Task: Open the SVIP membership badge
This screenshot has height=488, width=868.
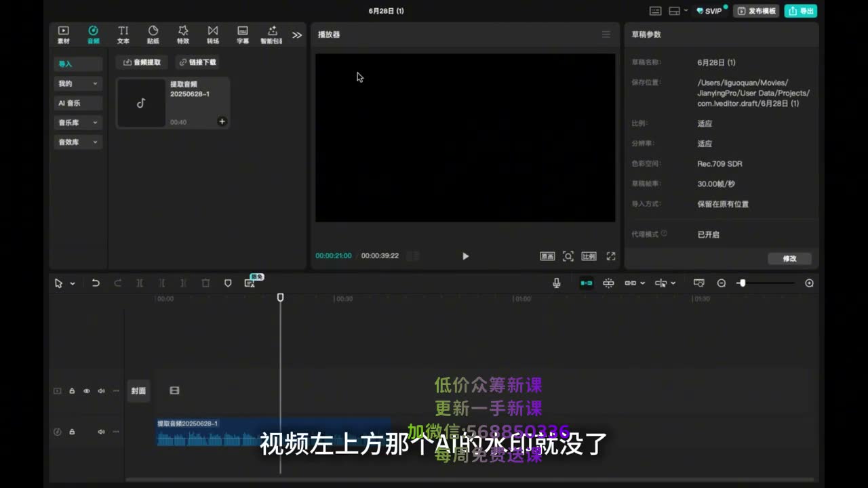Action: pyautogui.click(x=711, y=11)
